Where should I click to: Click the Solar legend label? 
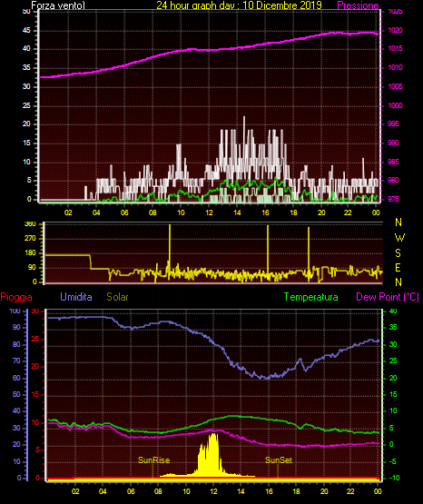pyautogui.click(x=118, y=297)
